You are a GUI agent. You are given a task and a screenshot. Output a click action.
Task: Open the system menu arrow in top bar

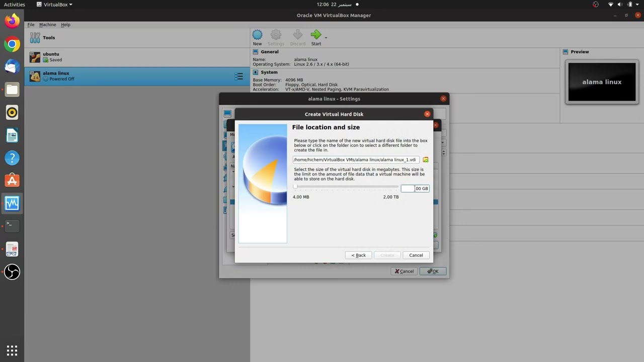[x=638, y=5]
